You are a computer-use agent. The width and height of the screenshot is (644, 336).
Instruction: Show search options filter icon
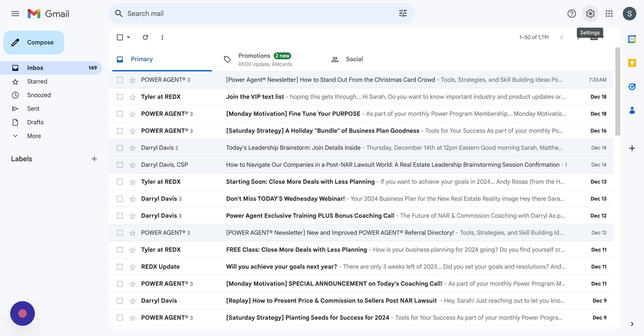[x=403, y=14]
